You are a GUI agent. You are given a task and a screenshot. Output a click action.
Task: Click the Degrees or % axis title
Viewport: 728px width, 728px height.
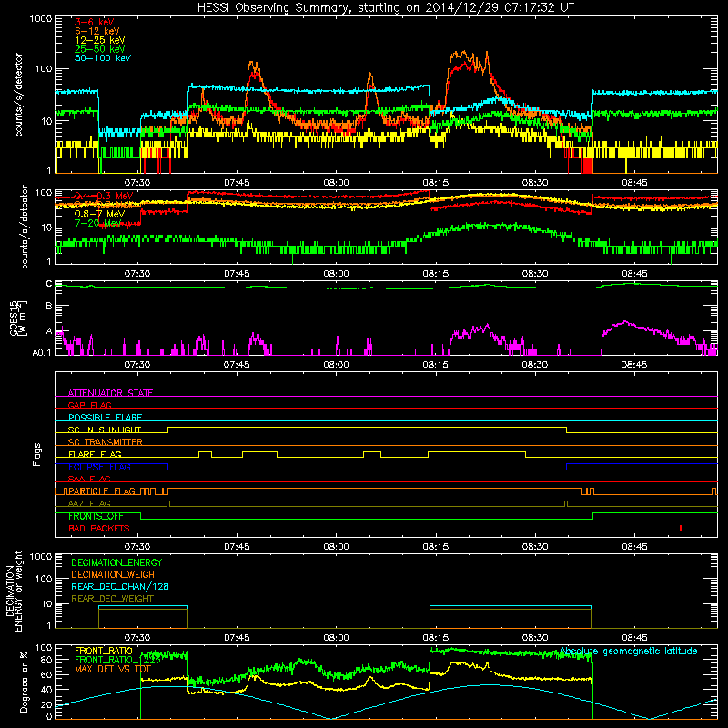24,682
